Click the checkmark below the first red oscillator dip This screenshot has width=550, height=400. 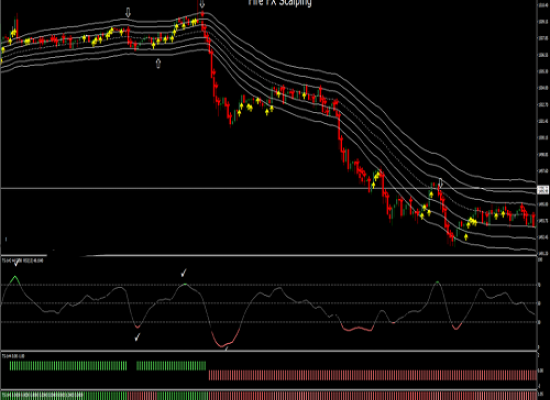[x=138, y=337]
